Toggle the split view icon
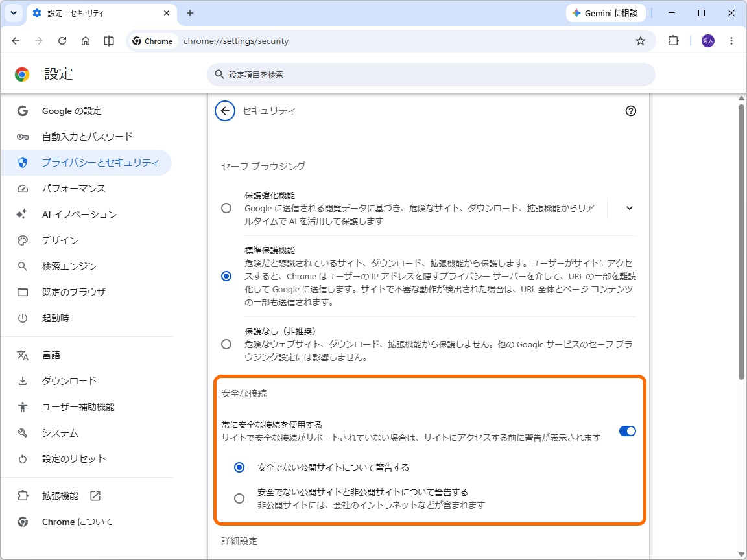747x560 pixels. [x=109, y=41]
